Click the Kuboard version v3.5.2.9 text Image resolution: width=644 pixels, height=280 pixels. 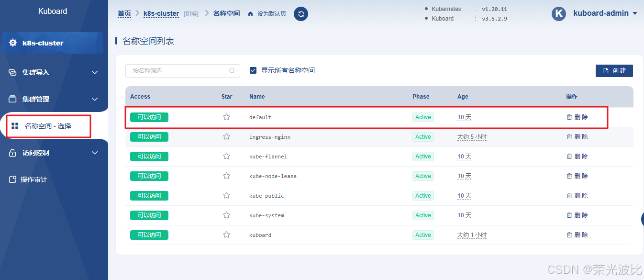coord(494,19)
